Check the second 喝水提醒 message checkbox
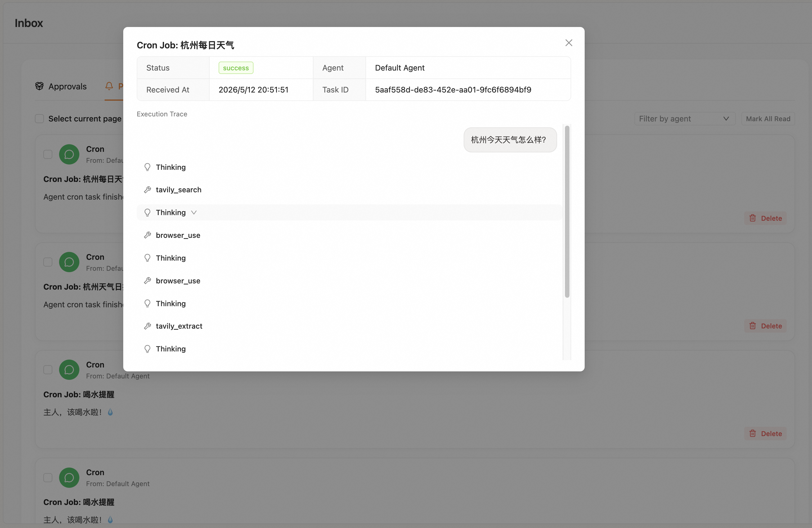This screenshot has width=812, height=528. tap(48, 478)
